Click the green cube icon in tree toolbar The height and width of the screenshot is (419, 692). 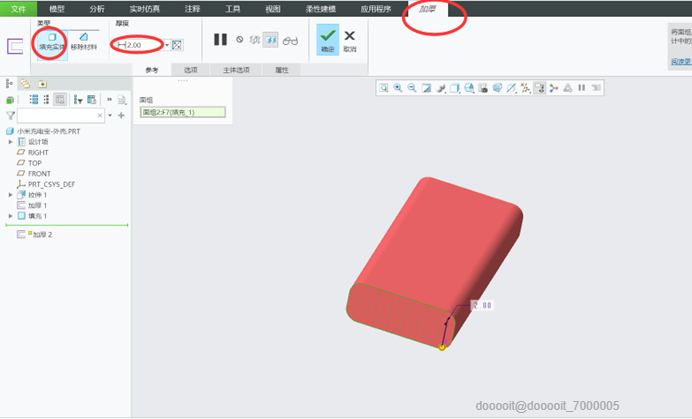[10, 100]
